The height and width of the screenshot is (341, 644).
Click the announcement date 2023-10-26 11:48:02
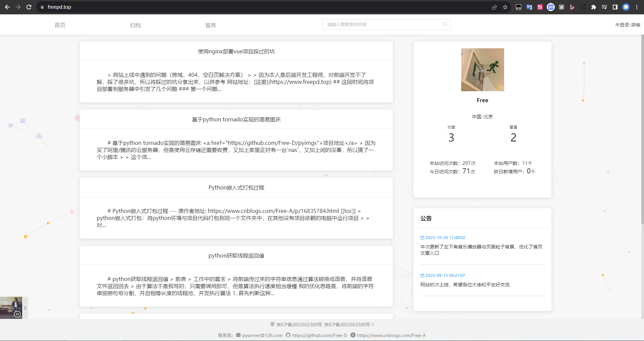pyautogui.click(x=445, y=238)
